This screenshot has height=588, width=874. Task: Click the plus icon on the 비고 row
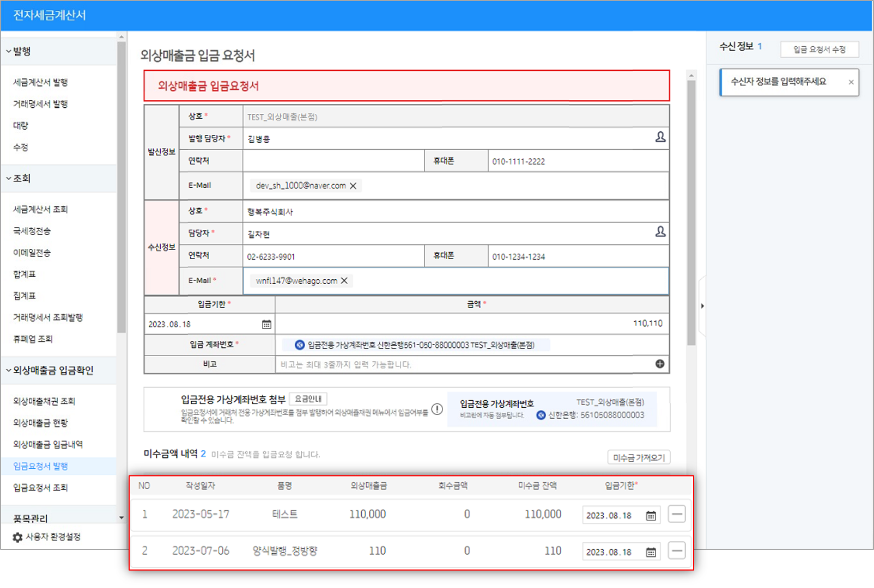pos(660,364)
